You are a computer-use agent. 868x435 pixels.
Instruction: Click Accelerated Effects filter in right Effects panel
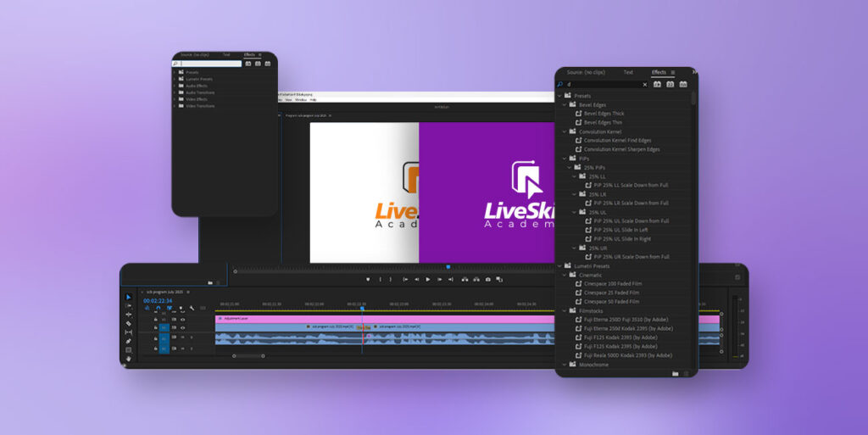[x=657, y=84]
